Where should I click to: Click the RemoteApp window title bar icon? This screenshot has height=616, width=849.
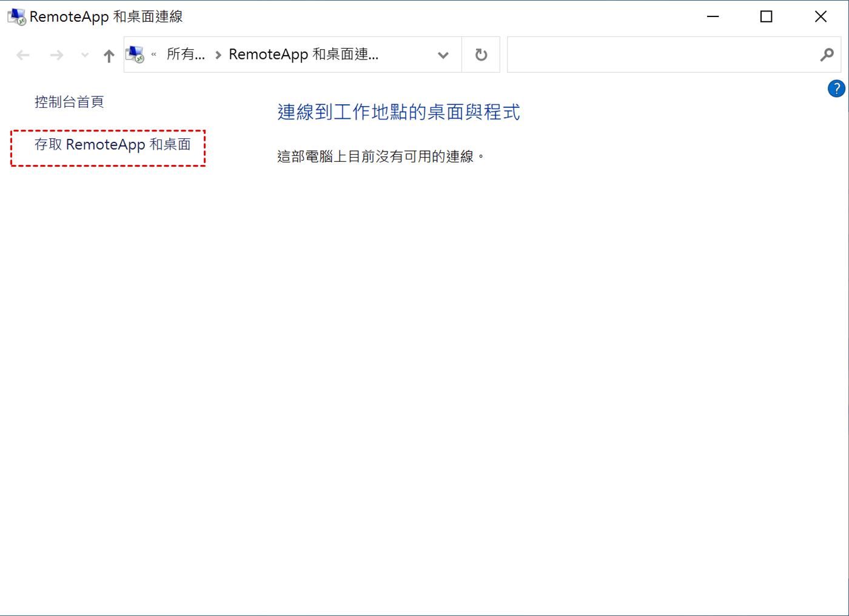[x=16, y=17]
